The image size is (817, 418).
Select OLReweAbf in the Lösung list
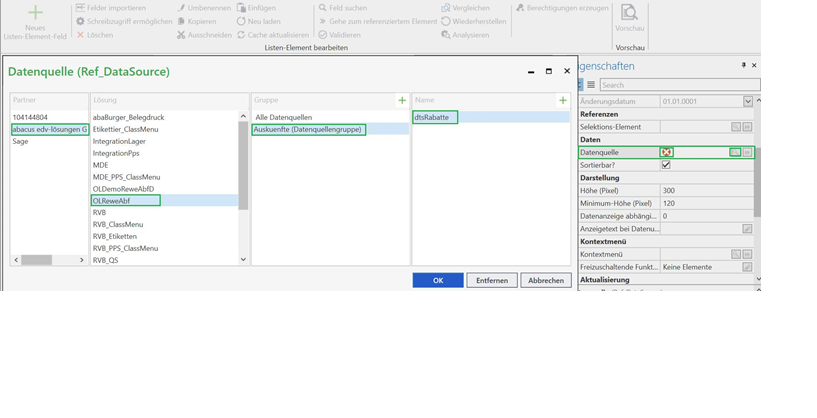tap(112, 201)
